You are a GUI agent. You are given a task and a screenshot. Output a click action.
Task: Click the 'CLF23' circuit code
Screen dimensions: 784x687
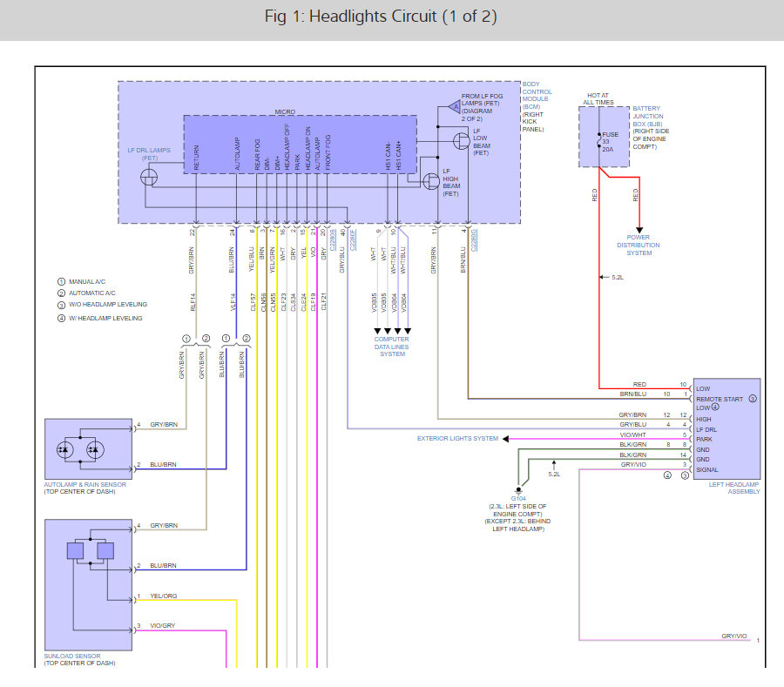point(283,302)
